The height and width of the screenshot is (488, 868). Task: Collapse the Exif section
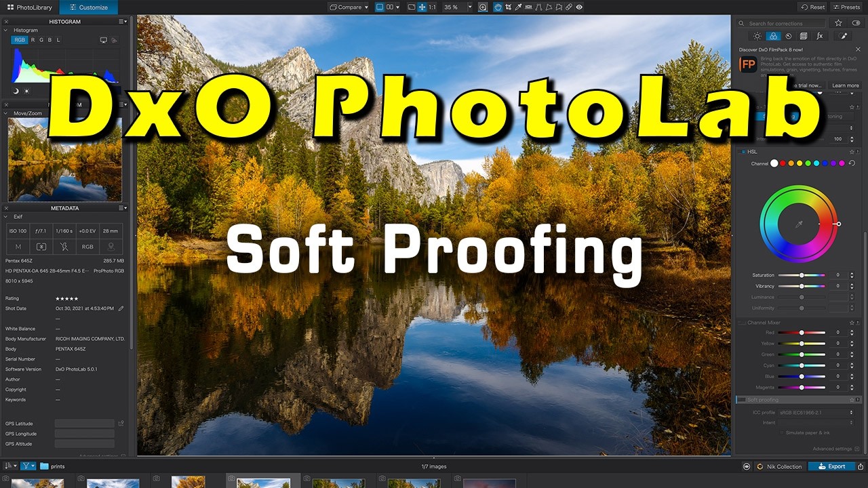pos(6,217)
